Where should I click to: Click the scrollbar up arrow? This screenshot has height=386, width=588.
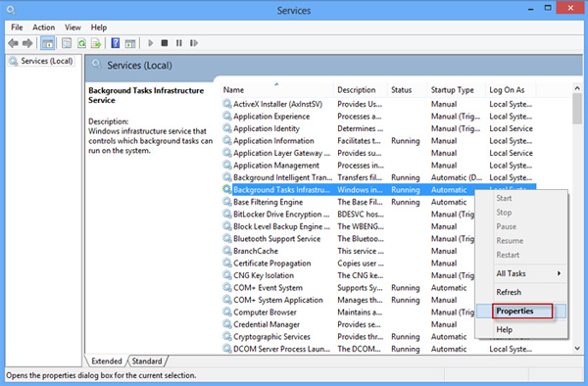point(577,88)
